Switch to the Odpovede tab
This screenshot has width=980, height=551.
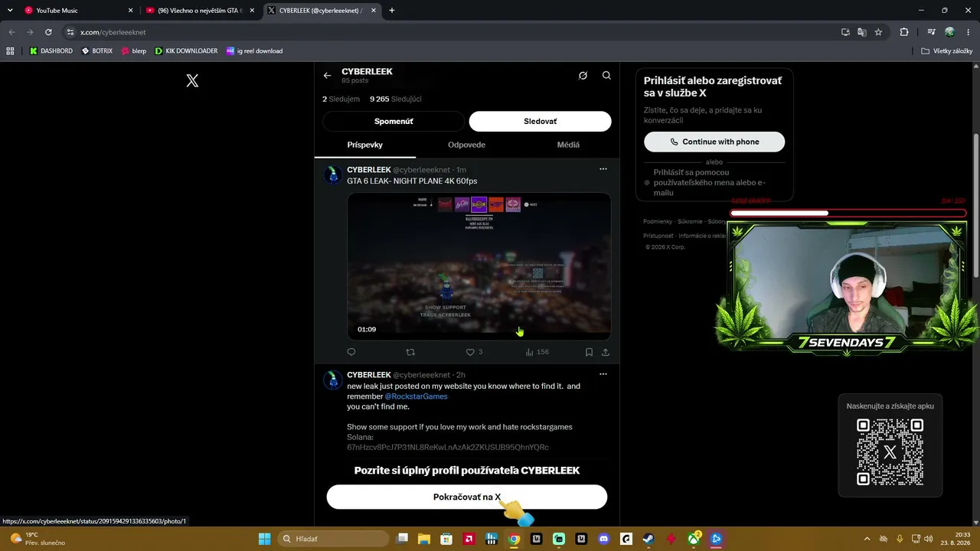coord(466,145)
